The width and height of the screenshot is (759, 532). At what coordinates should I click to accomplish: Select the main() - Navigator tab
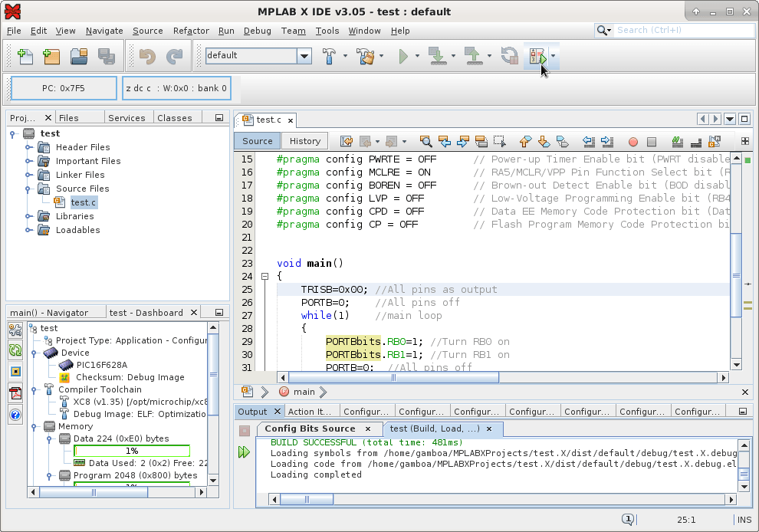point(49,313)
